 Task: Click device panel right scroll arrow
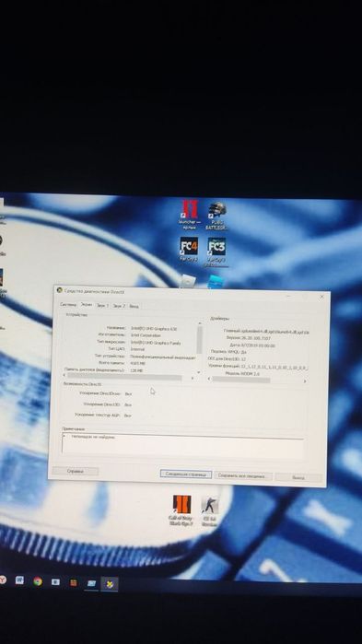point(193,378)
